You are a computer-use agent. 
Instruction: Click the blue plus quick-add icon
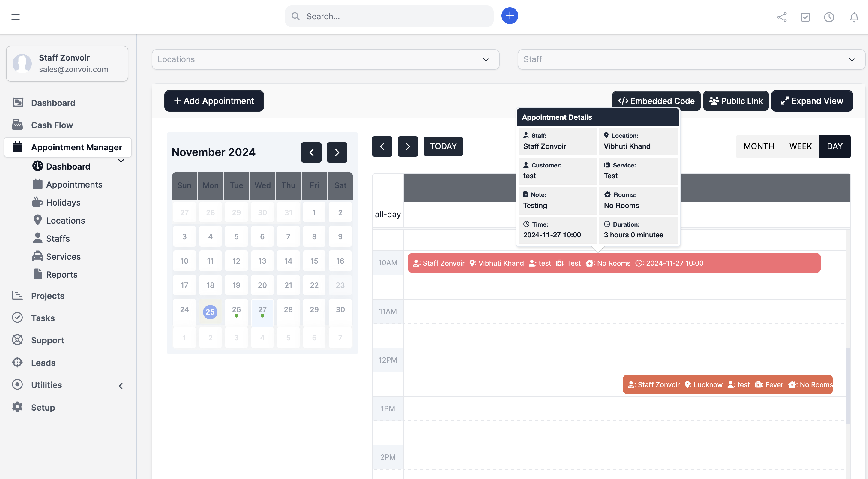point(510,16)
